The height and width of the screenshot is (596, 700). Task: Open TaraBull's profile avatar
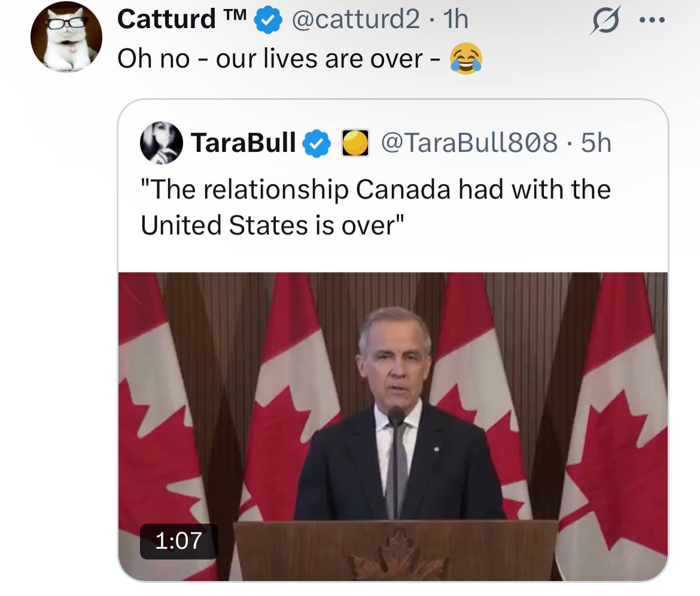tap(162, 142)
